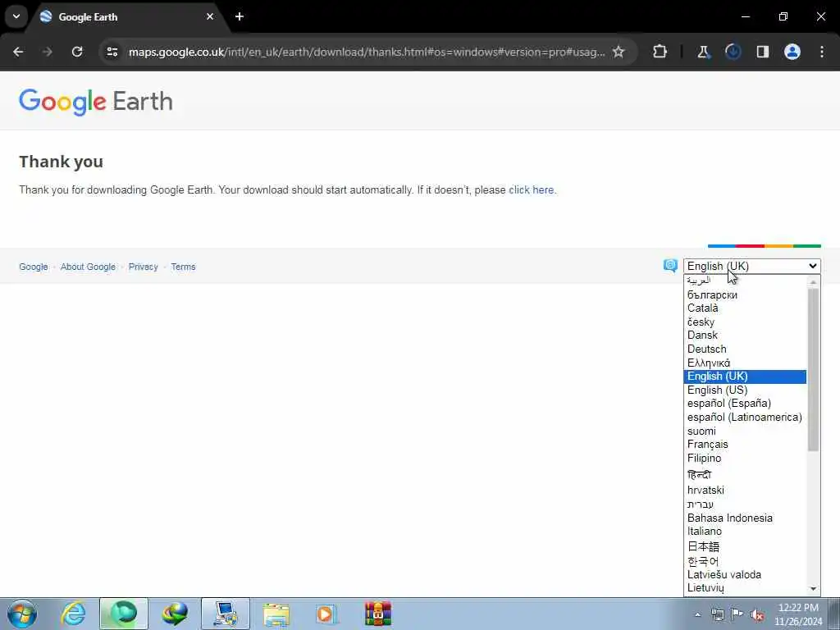The width and height of the screenshot is (840, 630).
Task: Open the Terms footer link
Action: tap(183, 267)
